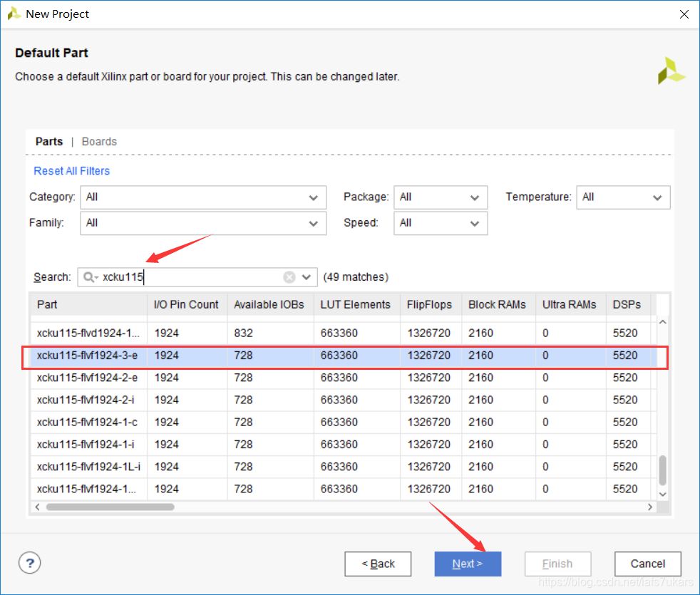Sort by DSPs column header
This screenshot has width=700, height=595.
629,304
